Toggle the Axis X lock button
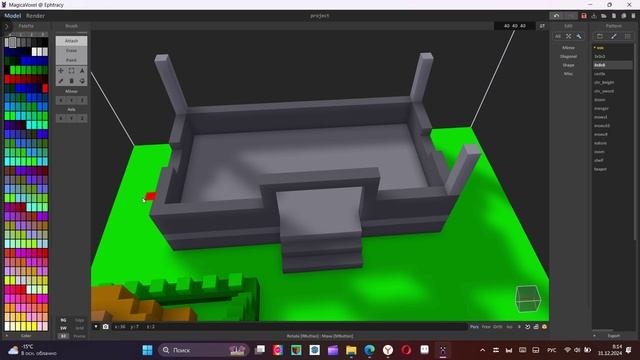 [61, 118]
